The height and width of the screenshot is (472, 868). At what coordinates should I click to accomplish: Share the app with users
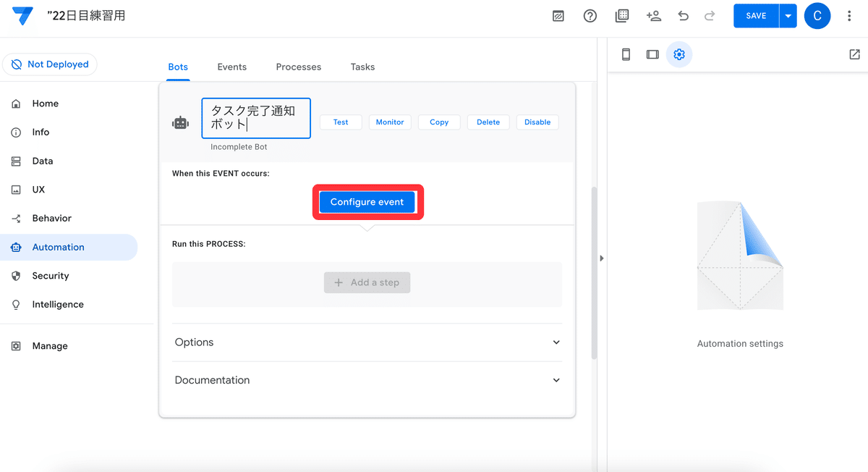653,15
